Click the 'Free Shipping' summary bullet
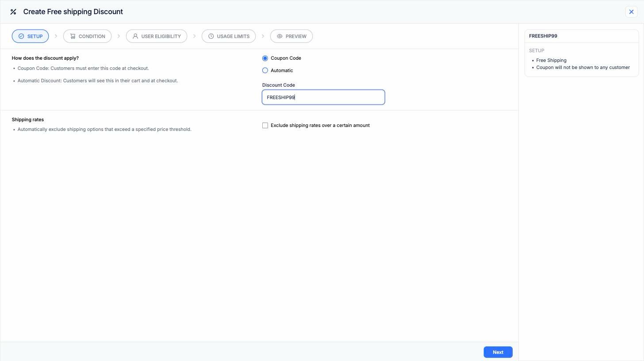Image resolution: width=644 pixels, height=361 pixels. (551, 61)
